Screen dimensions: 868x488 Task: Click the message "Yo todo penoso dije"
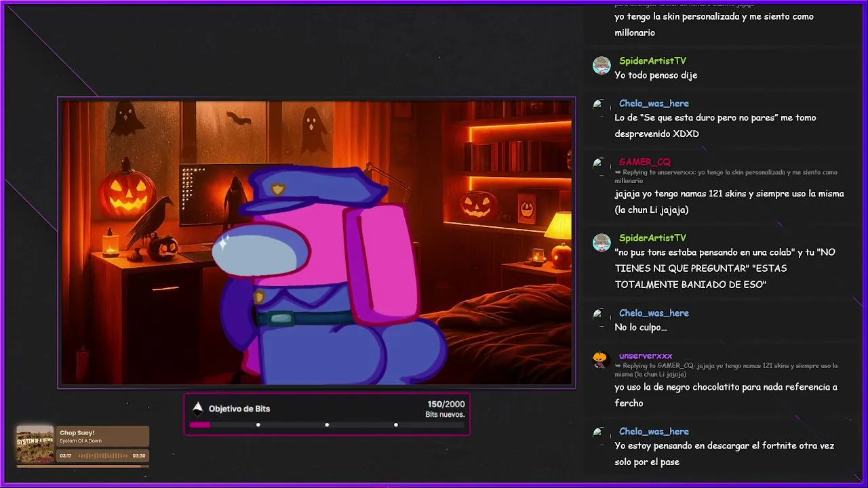pos(656,75)
